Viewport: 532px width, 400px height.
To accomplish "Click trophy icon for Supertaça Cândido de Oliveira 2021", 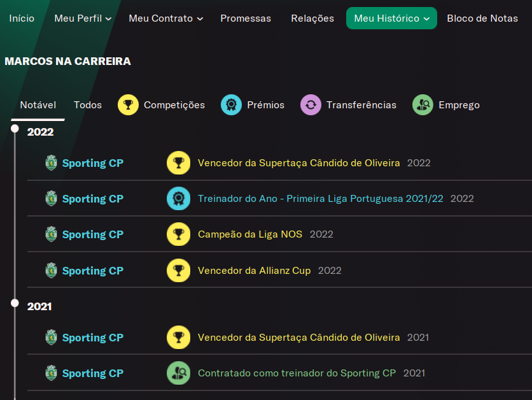I will pos(178,338).
